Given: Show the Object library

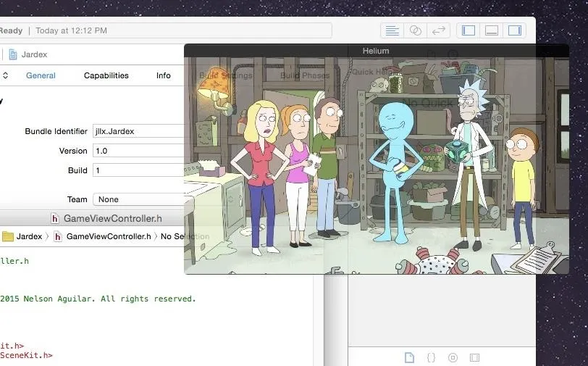Looking at the screenshot, I should pyautogui.click(x=453, y=357).
